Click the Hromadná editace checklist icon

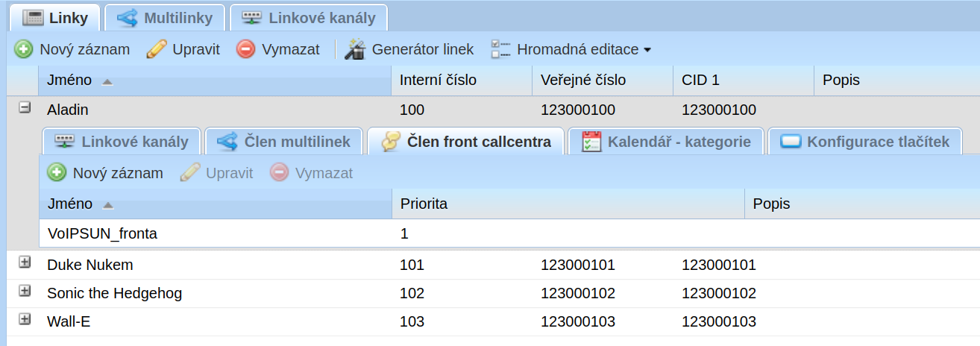tap(500, 49)
